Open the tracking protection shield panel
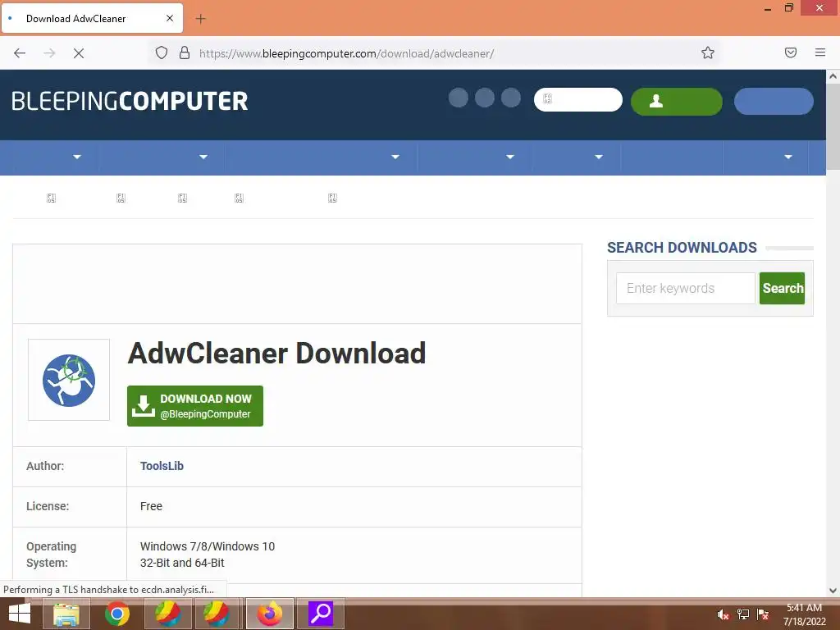The height and width of the screenshot is (630, 840). pyautogui.click(x=162, y=52)
